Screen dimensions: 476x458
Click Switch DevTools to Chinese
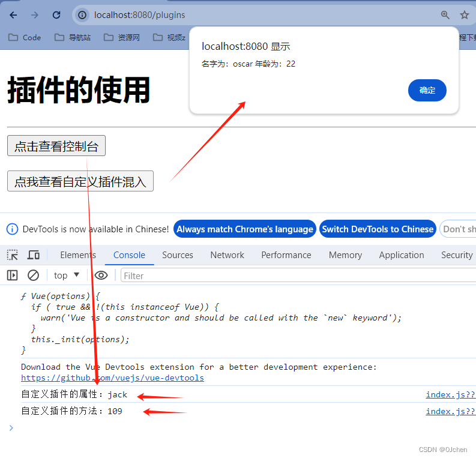(x=378, y=229)
